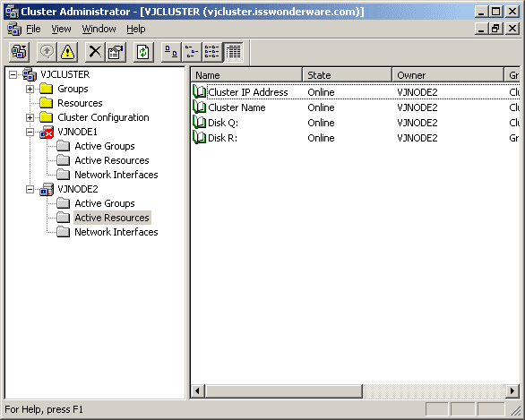525x420 pixels.
Task: Select Active Groups under VJNODE2
Action: [x=105, y=203]
